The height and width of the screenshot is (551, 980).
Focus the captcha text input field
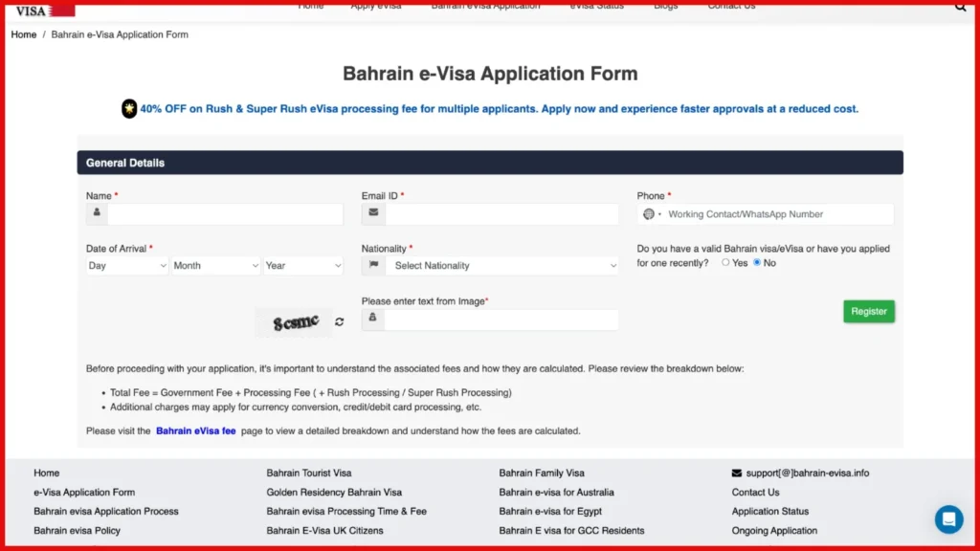[x=501, y=320]
